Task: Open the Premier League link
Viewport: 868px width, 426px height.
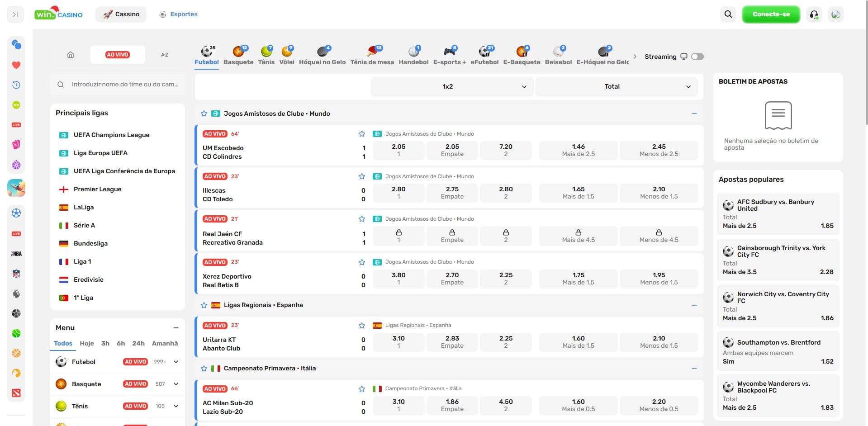Action: point(97,189)
